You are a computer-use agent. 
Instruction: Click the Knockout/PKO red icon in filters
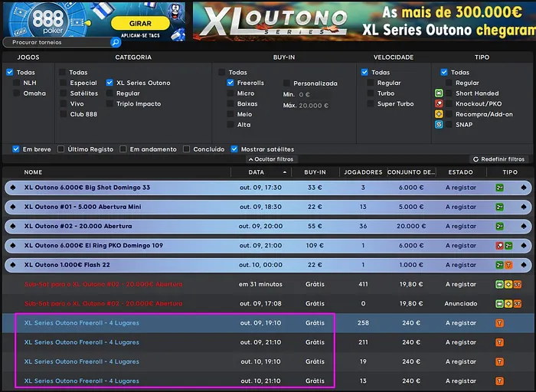point(439,103)
